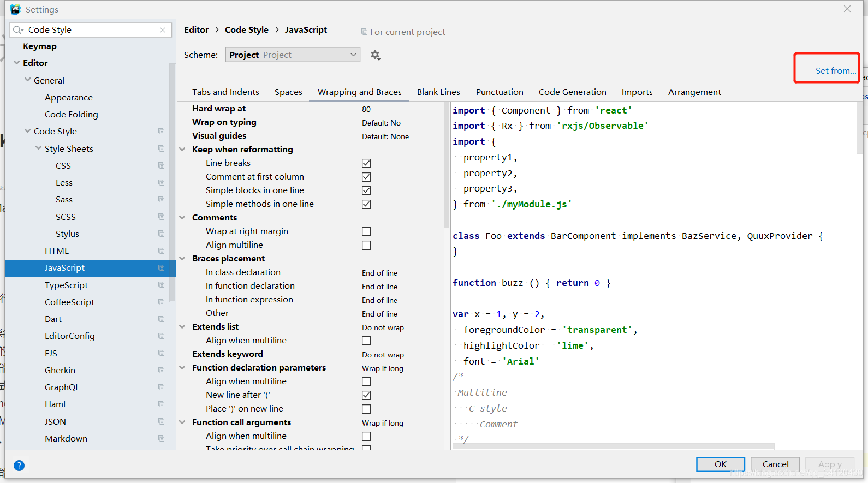The image size is (868, 483).
Task: Uncheck Simple methods in one line
Action: pos(366,204)
